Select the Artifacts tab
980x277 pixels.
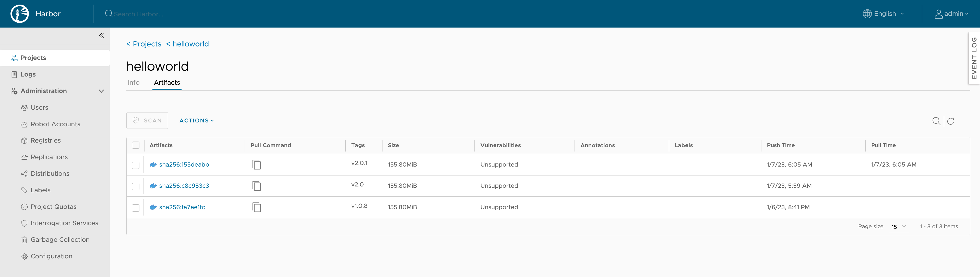[166, 82]
